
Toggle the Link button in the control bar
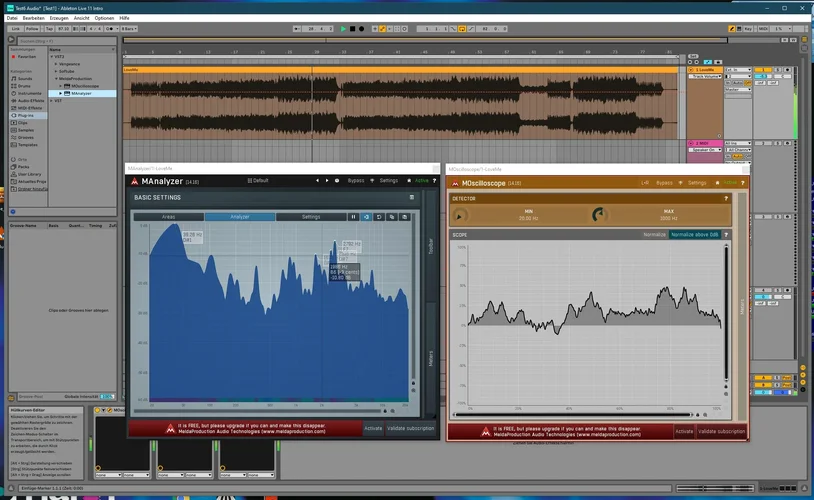(16, 29)
